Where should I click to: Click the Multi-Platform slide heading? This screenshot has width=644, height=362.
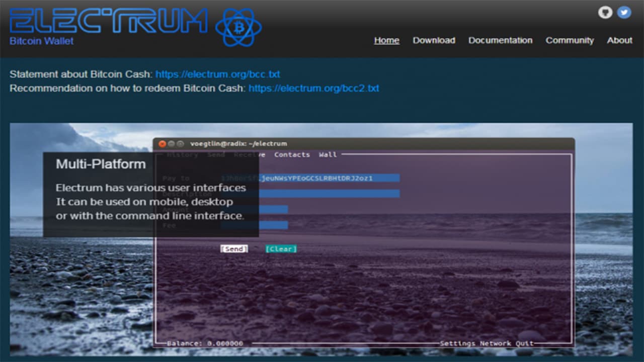click(x=101, y=164)
